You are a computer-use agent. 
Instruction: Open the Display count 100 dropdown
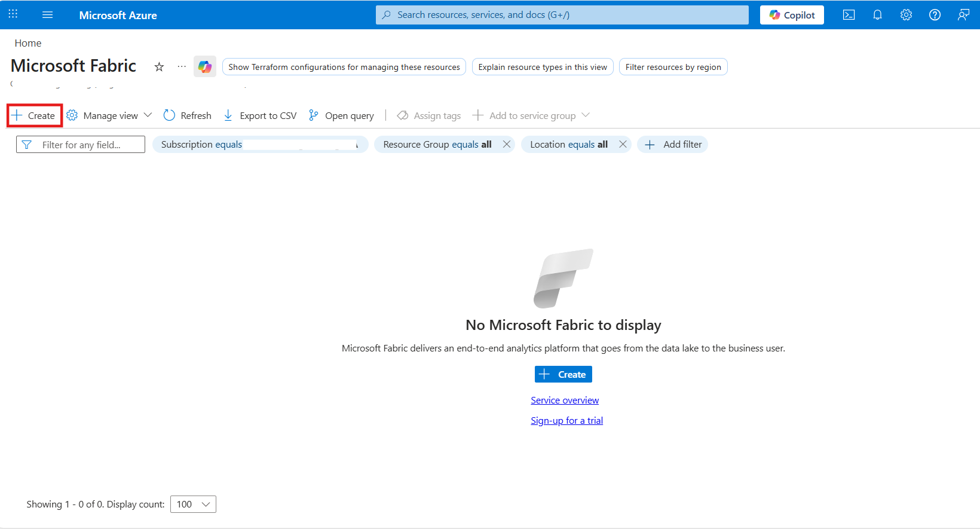click(x=193, y=504)
